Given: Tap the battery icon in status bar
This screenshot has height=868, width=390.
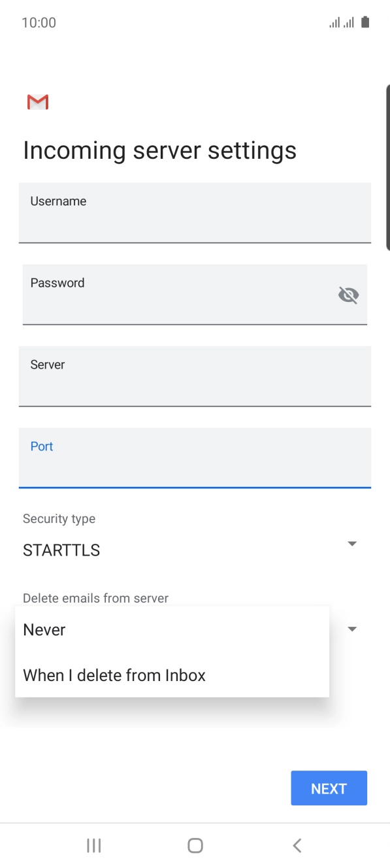Looking at the screenshot, I should click(365, 23).
